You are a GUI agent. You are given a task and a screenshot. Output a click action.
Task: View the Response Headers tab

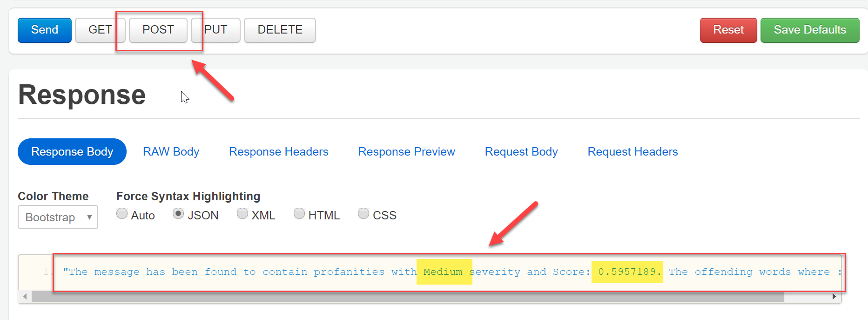tap(279, 152)
